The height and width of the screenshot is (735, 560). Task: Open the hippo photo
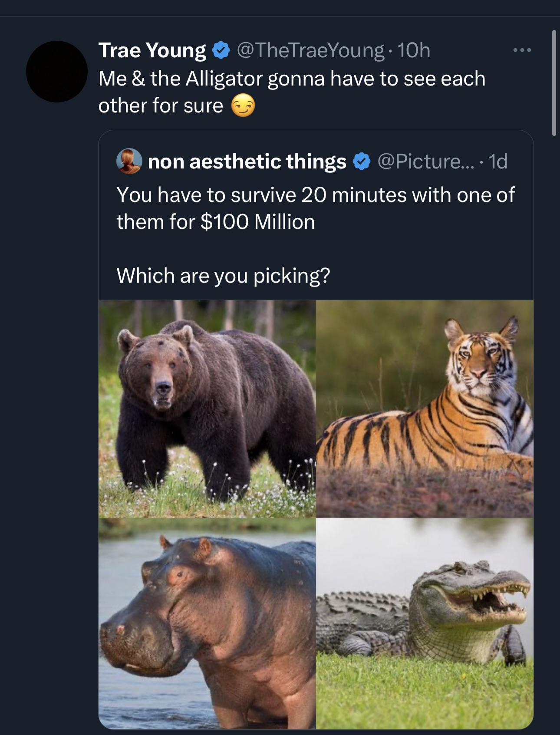(207, 623)
